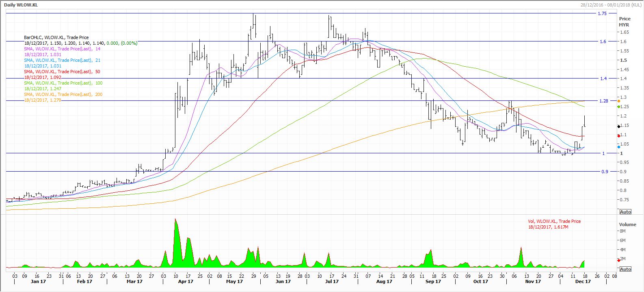
Task: Select the 1.75 horizontal level label
Action: pos(602,13)
